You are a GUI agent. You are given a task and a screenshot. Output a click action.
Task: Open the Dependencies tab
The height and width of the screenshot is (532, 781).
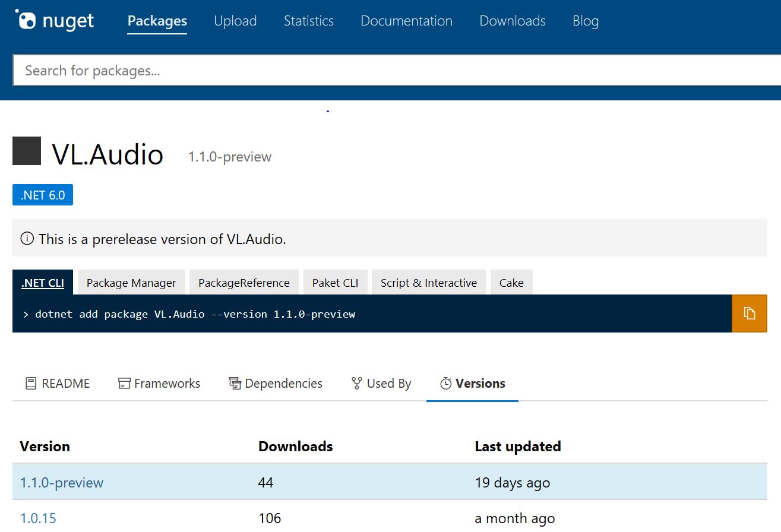tap(276, 384)
